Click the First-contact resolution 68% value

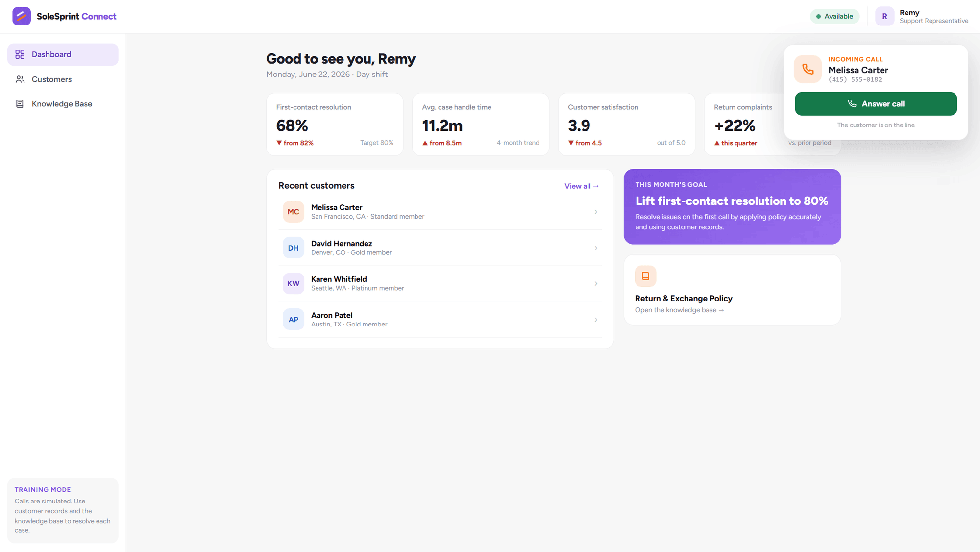coord(292,126)
